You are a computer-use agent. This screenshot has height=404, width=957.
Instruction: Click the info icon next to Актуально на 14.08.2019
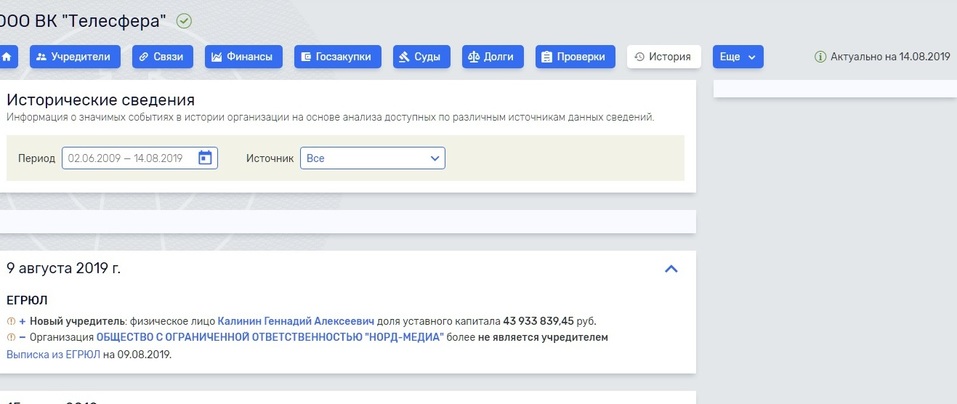point(821,57)
